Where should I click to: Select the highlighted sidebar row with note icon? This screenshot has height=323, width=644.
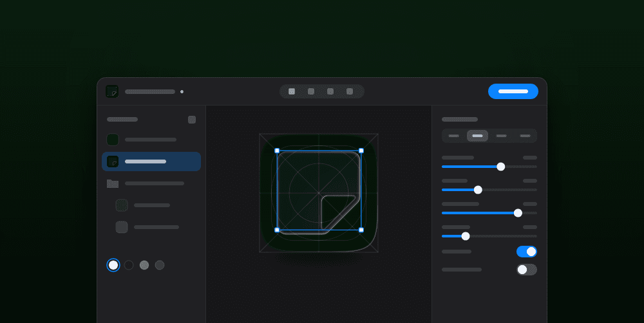(x=151, y=161)
